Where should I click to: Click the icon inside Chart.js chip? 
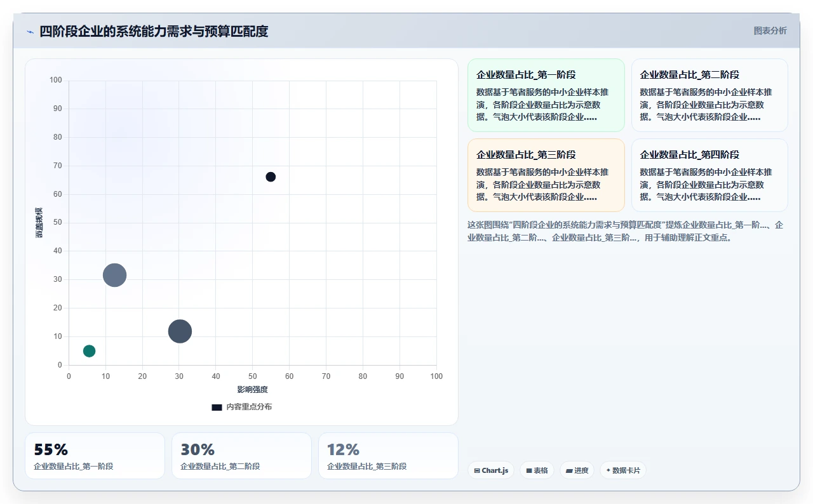(477, 471)
